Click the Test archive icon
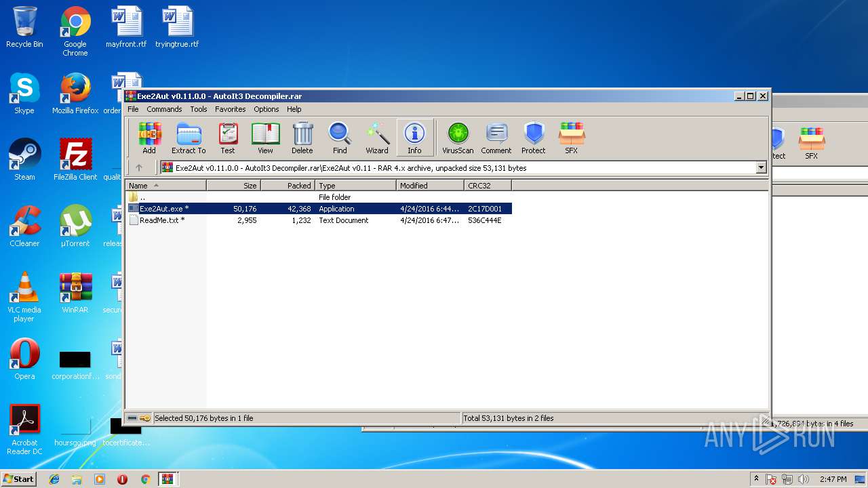The width and height of the screenshot is (868, 488). click(x=228, y=138)
